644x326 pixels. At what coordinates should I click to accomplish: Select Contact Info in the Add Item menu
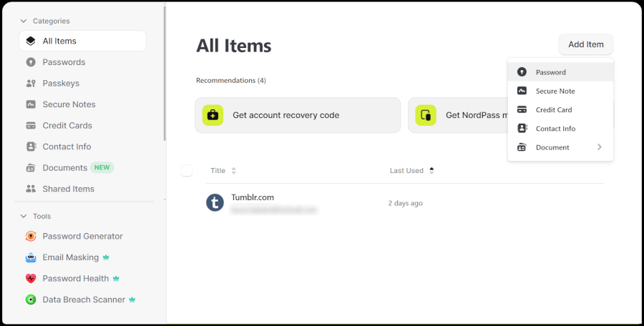pos(555,129)
